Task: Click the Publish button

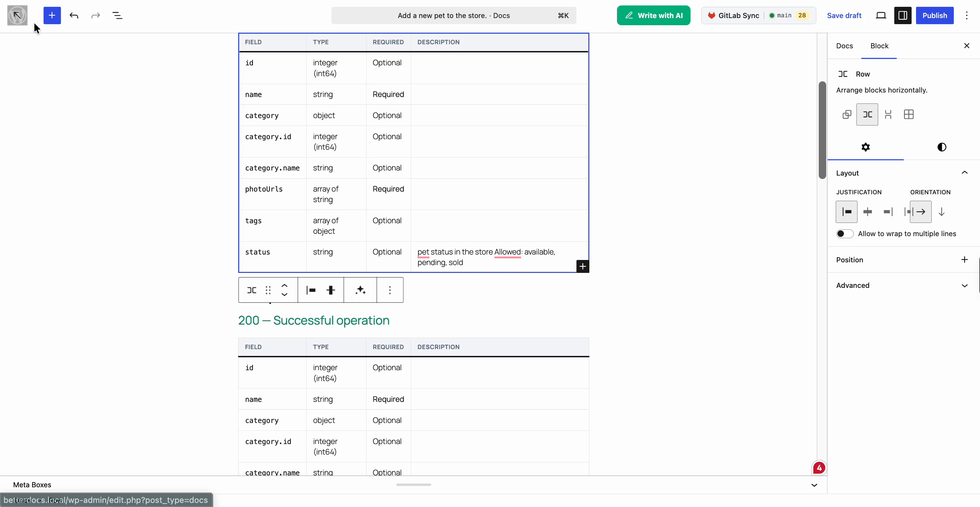Action: point(935,15)
